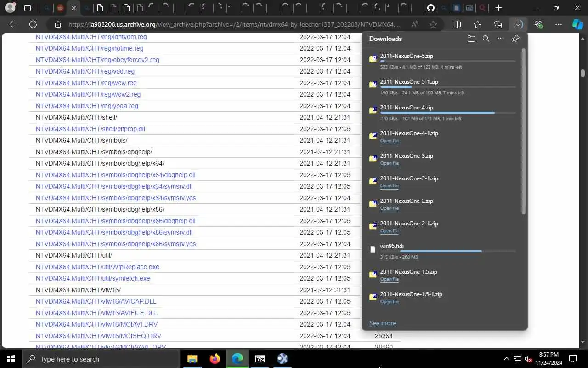Open file link for 2011-NexusOne-1.5.zip

389,279
